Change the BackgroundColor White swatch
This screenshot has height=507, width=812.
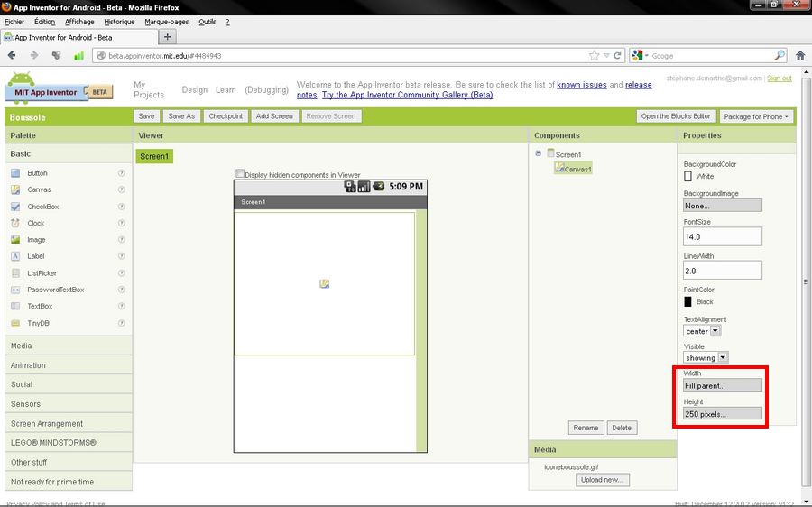[687, 176]
